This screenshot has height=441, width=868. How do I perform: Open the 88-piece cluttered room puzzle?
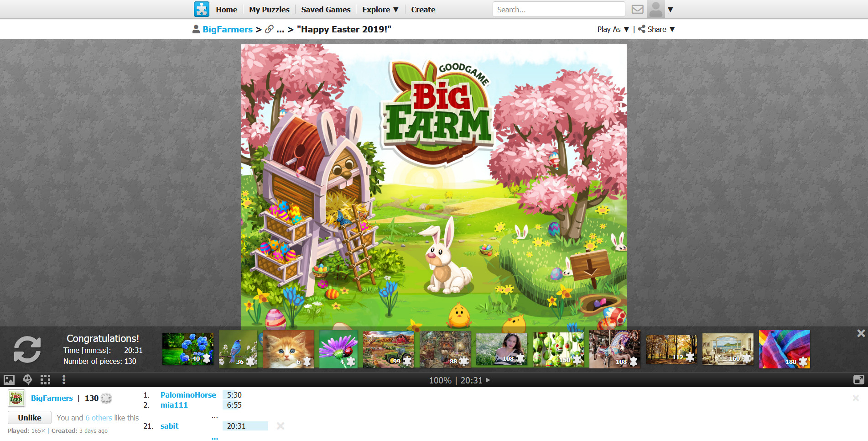pyautogui.click(x=445, y=349)
